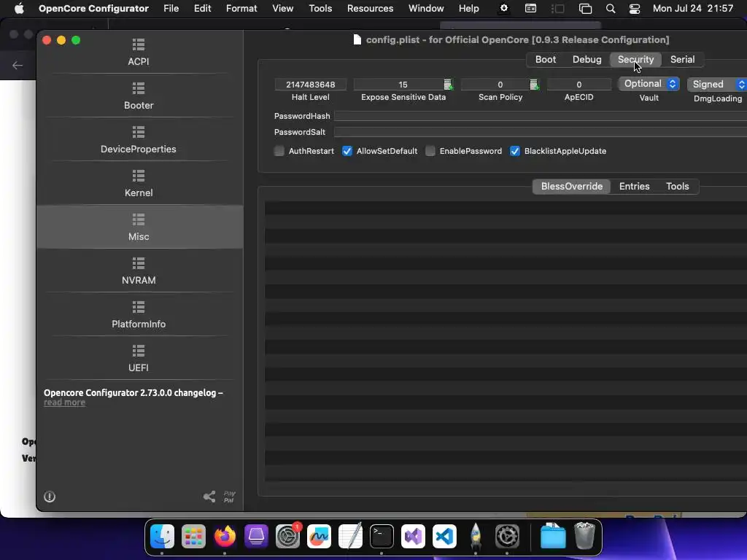Click the PayPal donate icon
This screenshot has height=560, width=747.
tap(229, 497)
